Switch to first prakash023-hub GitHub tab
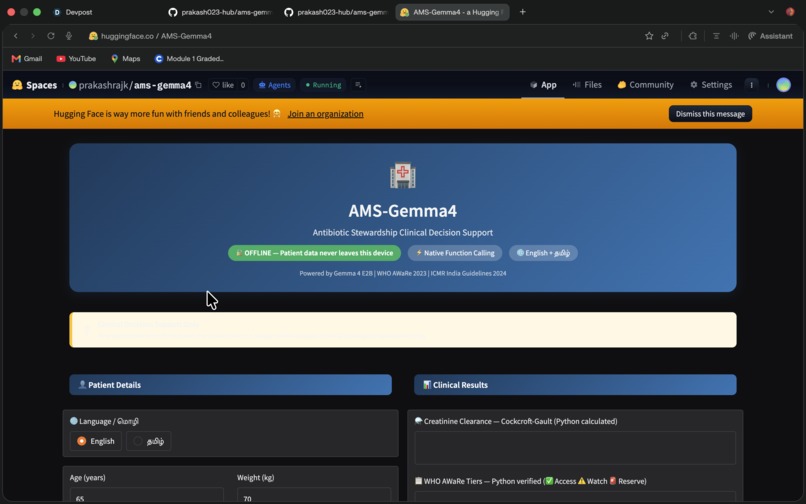 [x=220, y=12]
